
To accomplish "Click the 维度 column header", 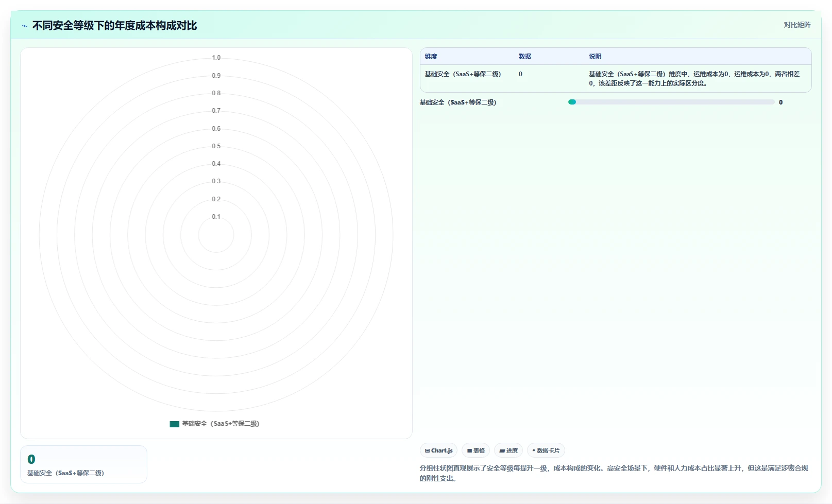I will click(x=431, y=57).
